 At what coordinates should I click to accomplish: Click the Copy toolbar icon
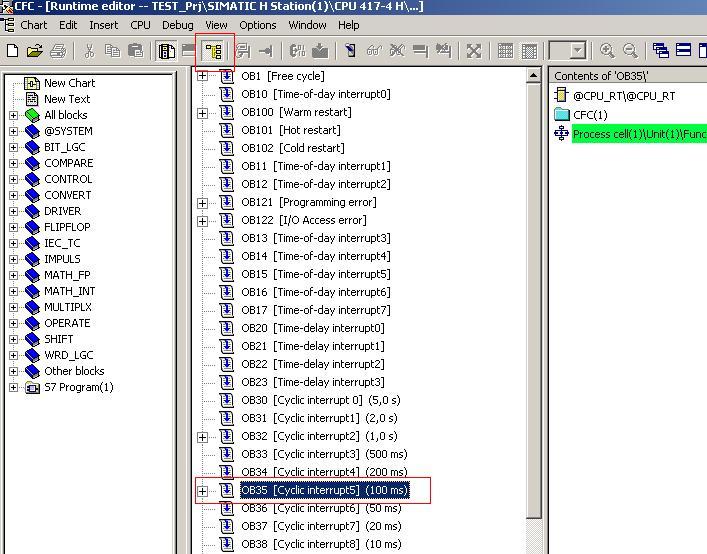[x=112, y=50]
